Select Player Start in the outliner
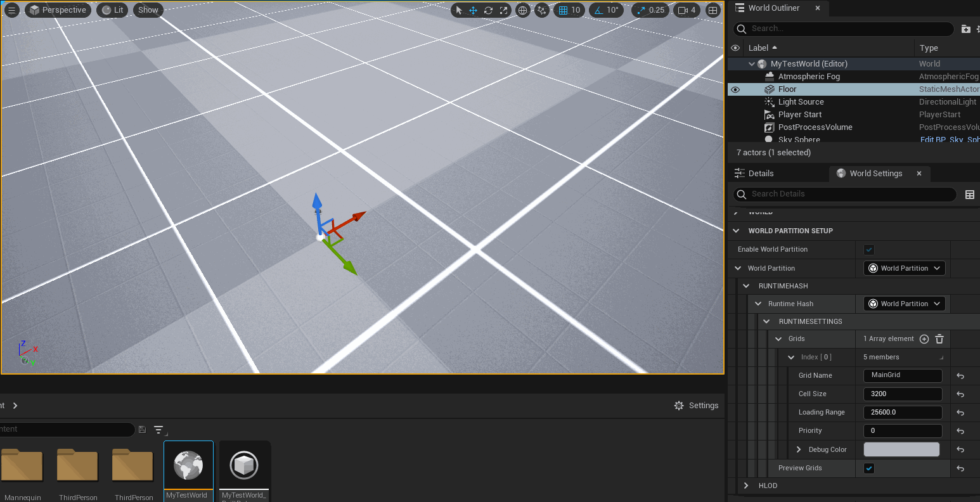Viewport: 980px width, 502px height. pyautogui.click(x=800, y=115)
